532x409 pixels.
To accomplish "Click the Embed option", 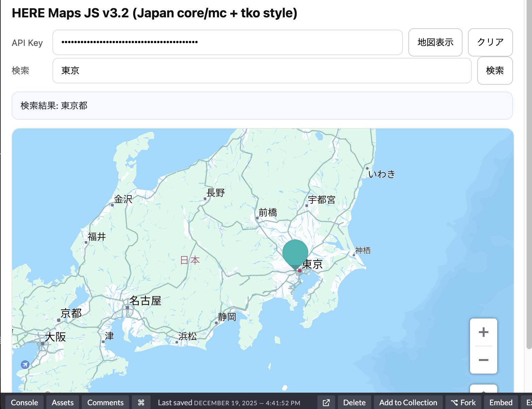I will [501, 403].
